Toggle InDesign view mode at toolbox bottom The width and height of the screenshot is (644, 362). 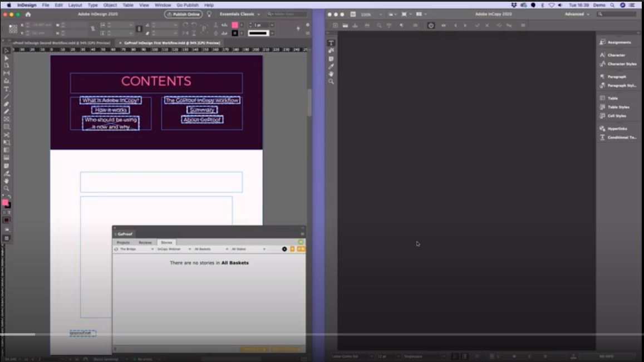tap(7, 238)
